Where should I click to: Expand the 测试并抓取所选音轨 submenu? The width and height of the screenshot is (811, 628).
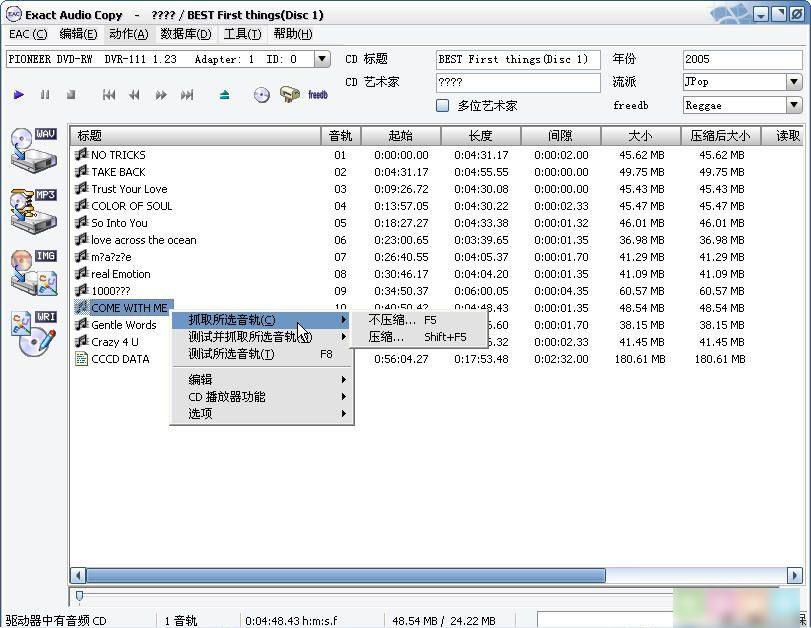coord(262,337)
